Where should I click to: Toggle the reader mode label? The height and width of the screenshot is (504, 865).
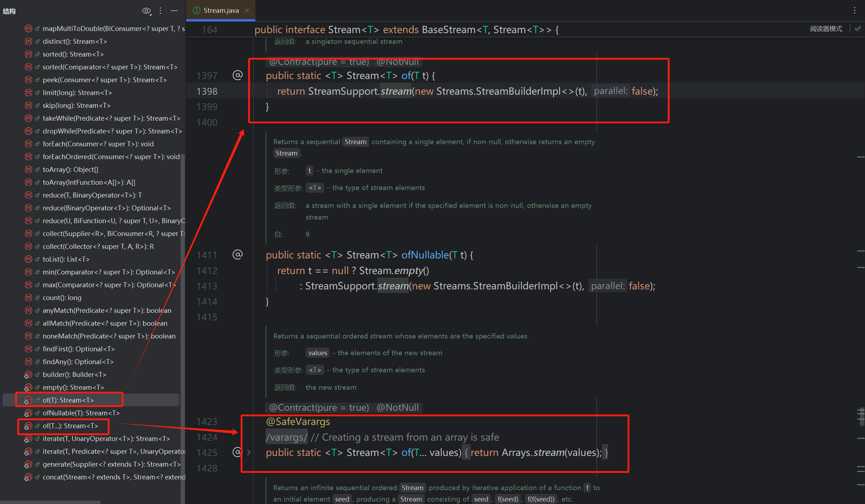click(826, 29)
